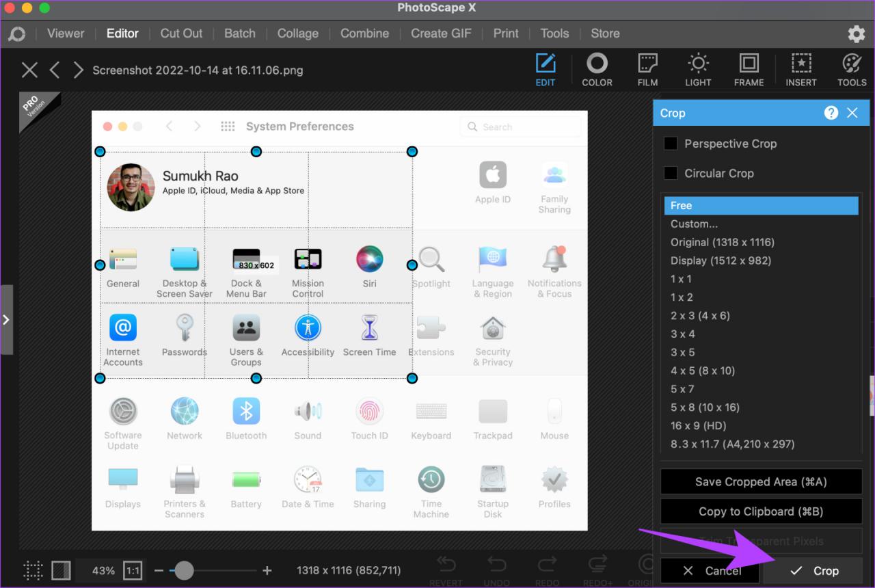Open the settings gear
Viewport: 875px width, 588px height.
tap(856, 34)
